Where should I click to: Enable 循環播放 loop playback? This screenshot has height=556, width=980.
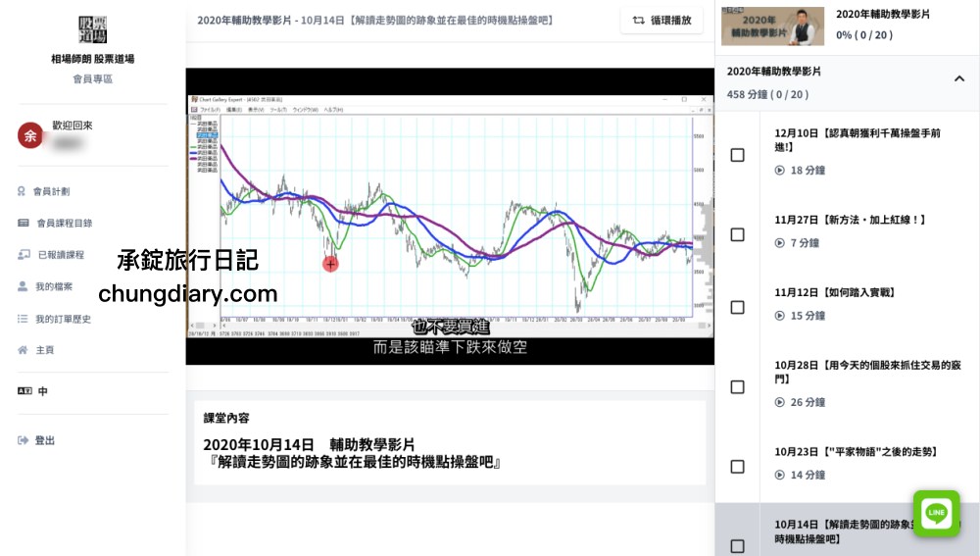point(661,21)
